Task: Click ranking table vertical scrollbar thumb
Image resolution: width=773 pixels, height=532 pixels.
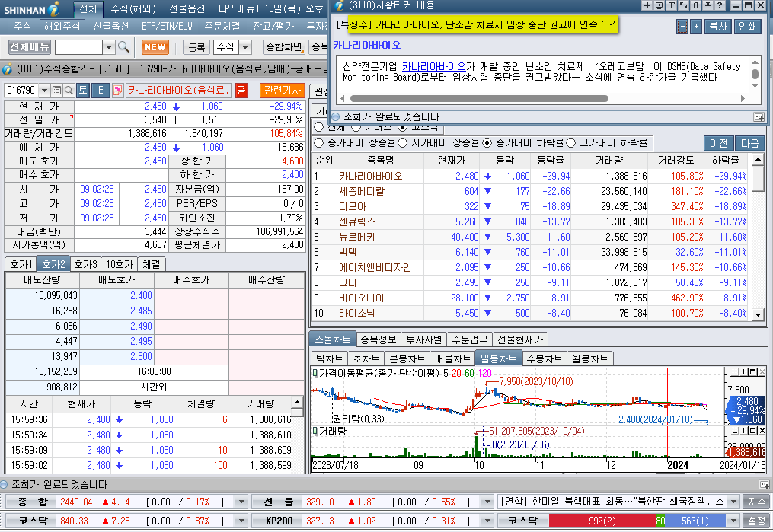Action: [758, 178]
